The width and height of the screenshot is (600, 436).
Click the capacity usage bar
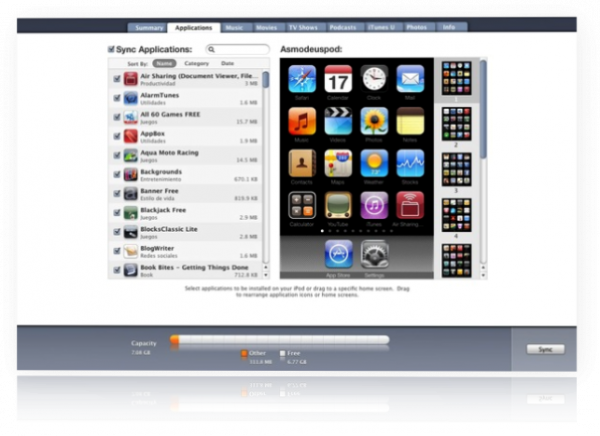[x=280, y=340]
